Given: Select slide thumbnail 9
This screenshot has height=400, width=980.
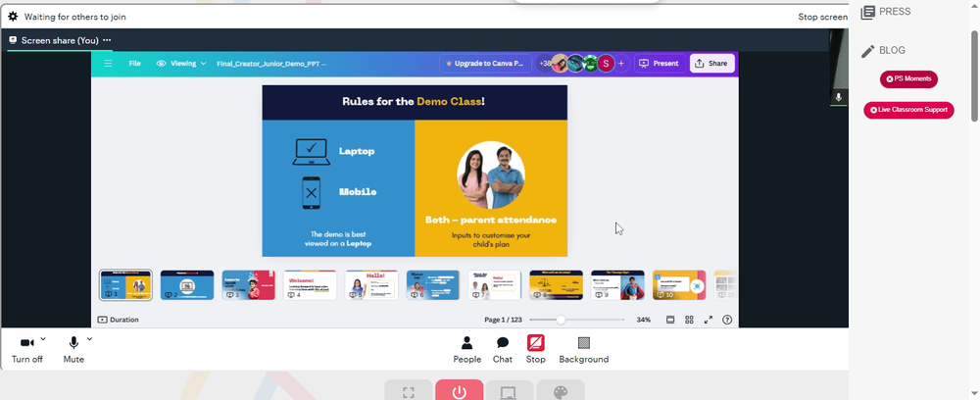Looking at the screenshot, I should tap(617, 285).
